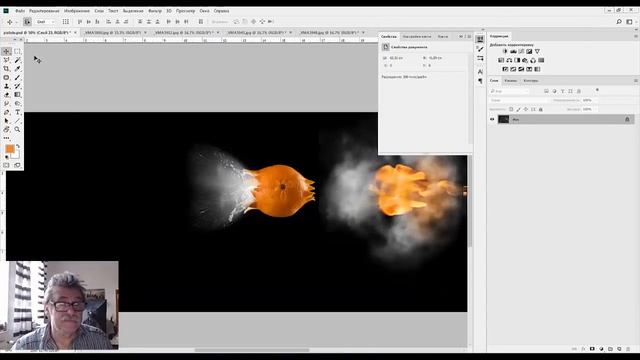Open the layer blend mode dropdown
Image resolution: width=640 pixels, height=360 pixels.
[520, 100]
